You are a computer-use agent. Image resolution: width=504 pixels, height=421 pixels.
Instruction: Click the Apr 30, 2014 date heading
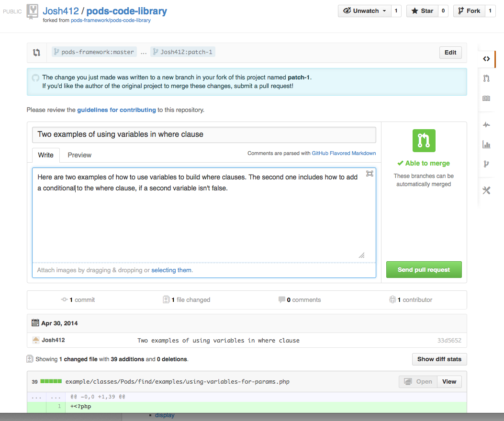point(59,323)
